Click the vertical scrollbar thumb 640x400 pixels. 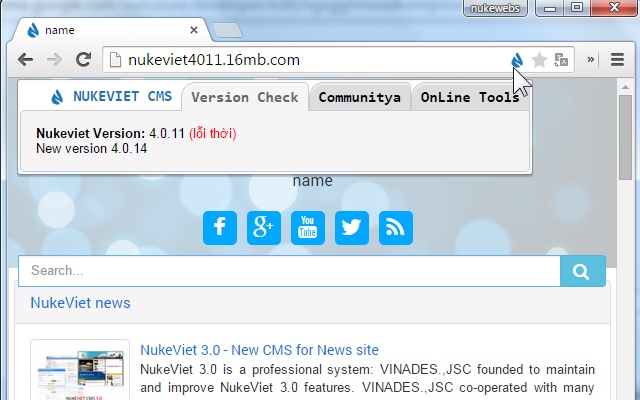point(625,137)
